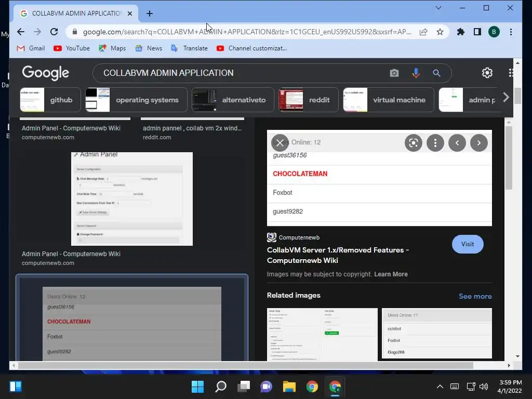Submit search with magnifier icon
Image resolution: width=532 pixels, height=399 pixels.
tap(436, 73)
